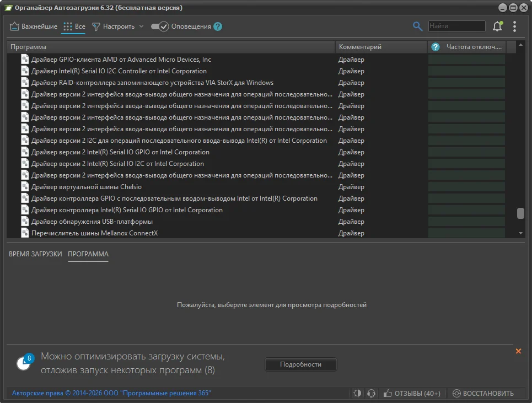The height and width of the screenshot is (403, 532).
Task: Sort by Частота отключ... column header
Action: pos(474,47)
